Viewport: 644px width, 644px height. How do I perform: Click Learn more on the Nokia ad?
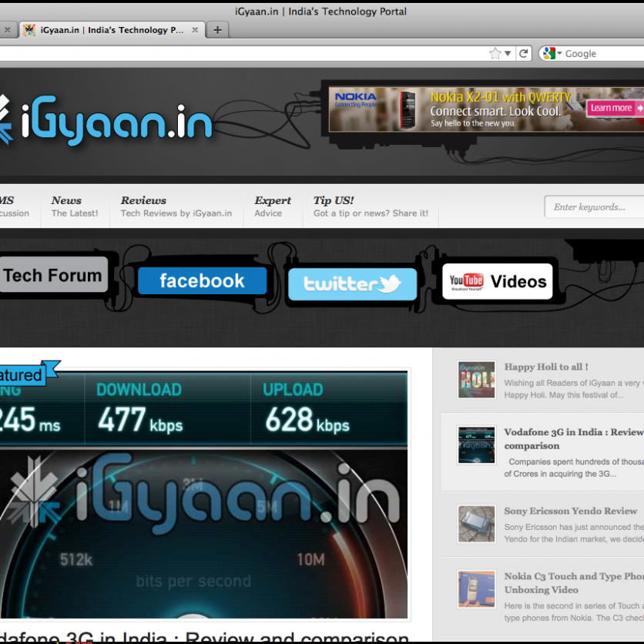click(611, 109)
